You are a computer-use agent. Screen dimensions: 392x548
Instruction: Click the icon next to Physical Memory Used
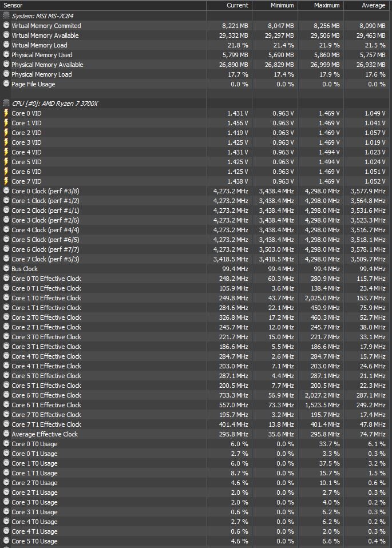click(x=6, y=54)
